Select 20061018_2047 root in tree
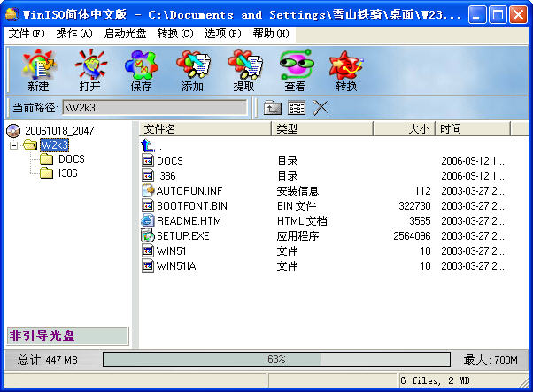Viewport: 533px width, 392px height. (x=59, y=131)
